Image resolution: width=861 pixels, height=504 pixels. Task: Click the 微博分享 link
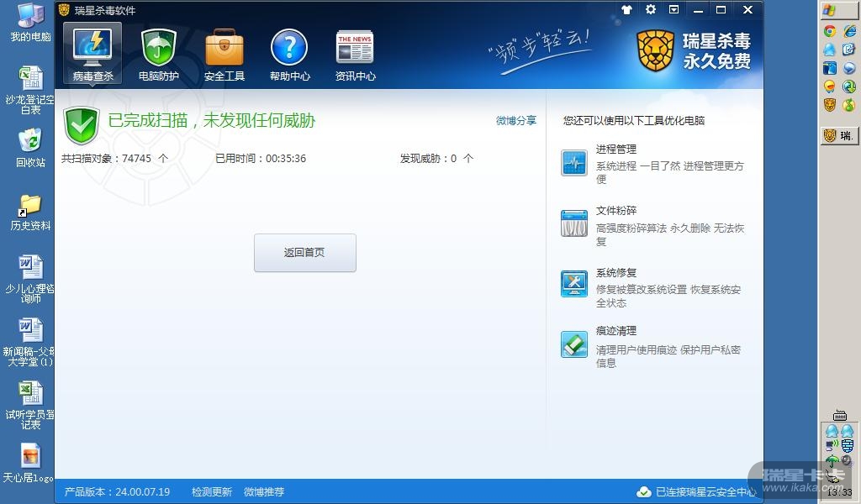pyautogui.click(x=516, y=120)
